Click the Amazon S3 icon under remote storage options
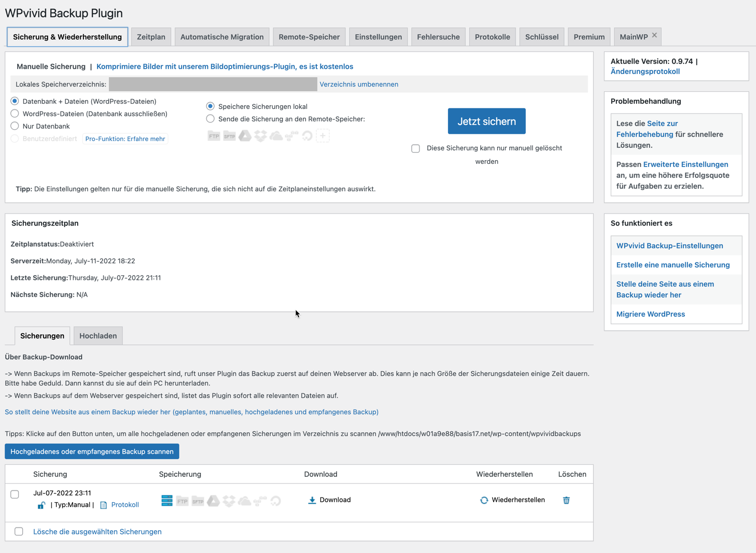This screenshot has width=756, height=553. pyautogui.click(x=291, y=136)
